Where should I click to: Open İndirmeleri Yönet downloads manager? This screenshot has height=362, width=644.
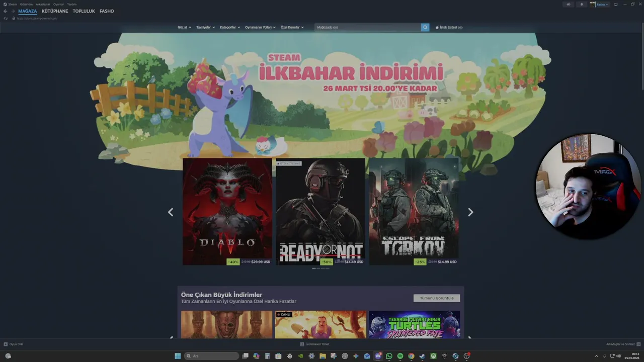(x=314, y=344)
